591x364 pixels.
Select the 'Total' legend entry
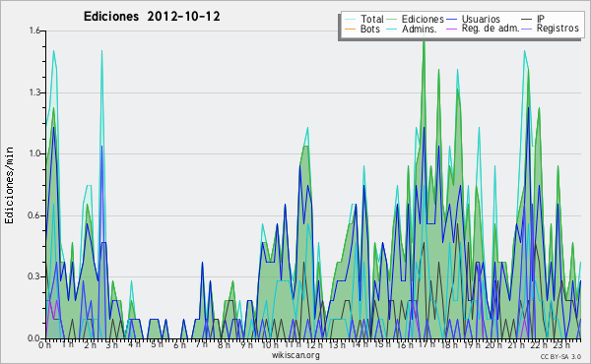coord(372,19)
